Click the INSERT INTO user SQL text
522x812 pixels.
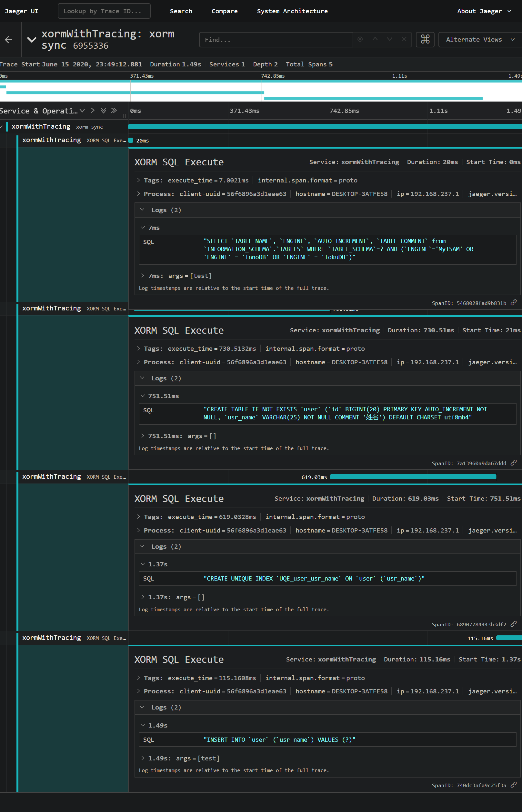(x=279, y=740)
